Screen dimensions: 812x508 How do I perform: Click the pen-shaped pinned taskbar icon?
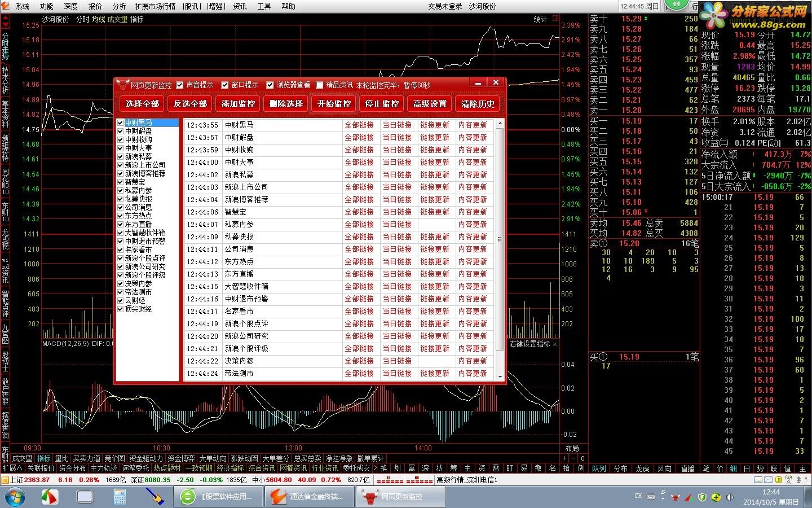(155, 497)
